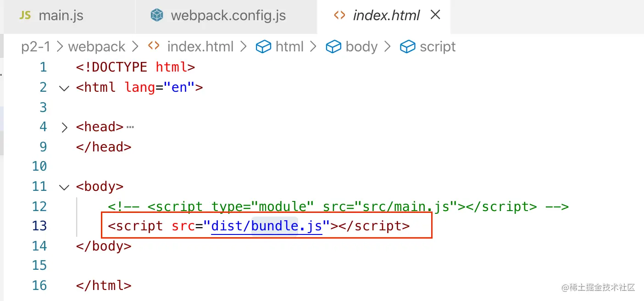Screen dimensions: 644x301
Task: Click the closing </body> tag
Action: pyautogui.click(x=104, y=246)
